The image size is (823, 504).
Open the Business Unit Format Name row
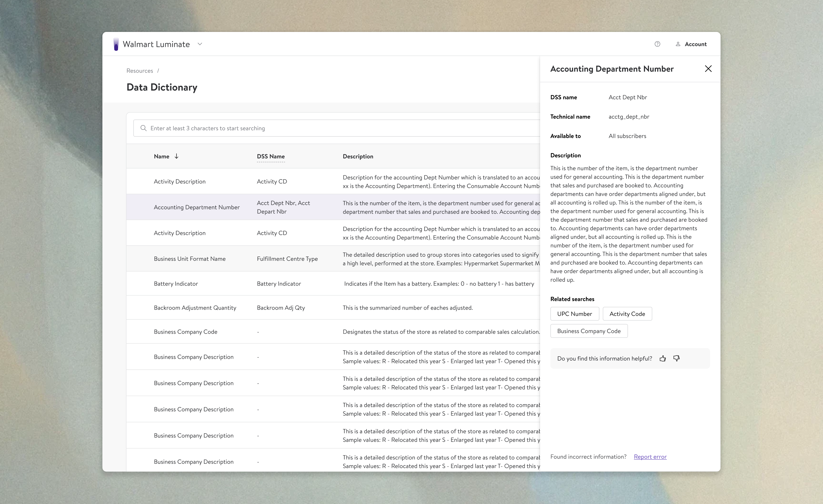[333, 258]
